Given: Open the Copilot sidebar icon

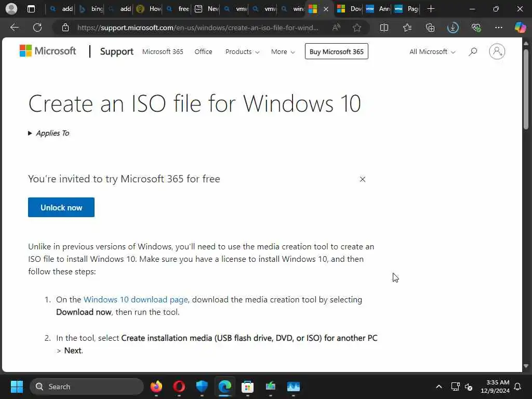Looking at the screenshot, I should (x=520, y=28).
